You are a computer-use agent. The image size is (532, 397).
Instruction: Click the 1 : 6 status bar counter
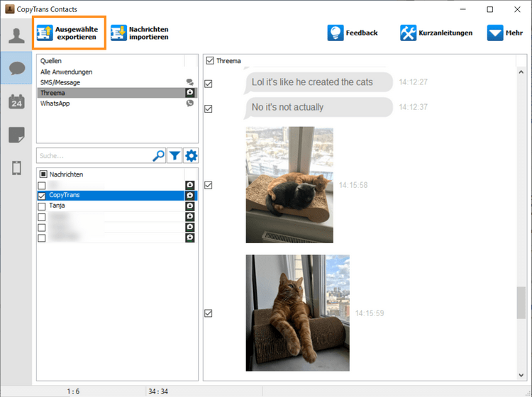tap(73, 391)
